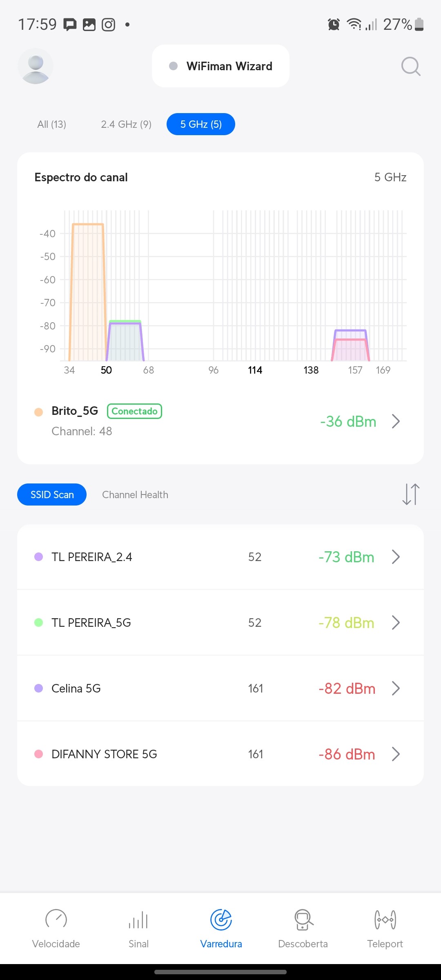This screenshot has height=980, width=441.
Task: Tap the orange Brito_5G spectrum bar
Action: click(88, 292)
